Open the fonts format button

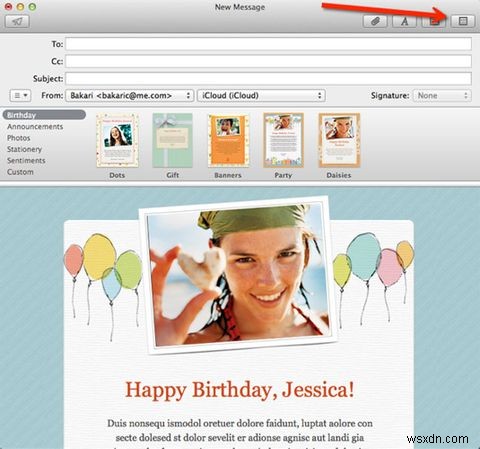coord(404,21)
